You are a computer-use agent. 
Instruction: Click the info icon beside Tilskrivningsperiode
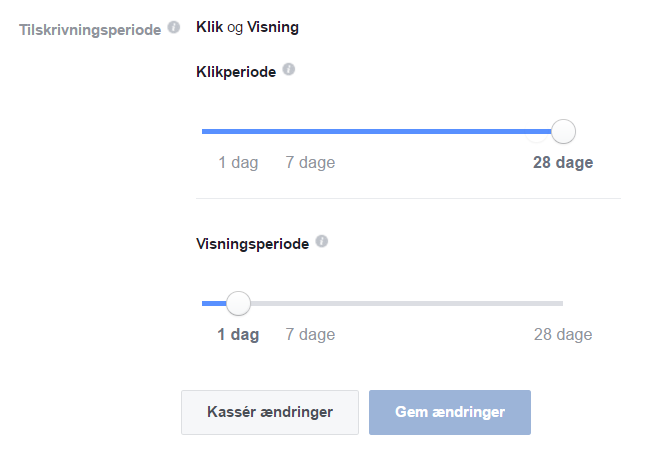click(x=174, y=28)
